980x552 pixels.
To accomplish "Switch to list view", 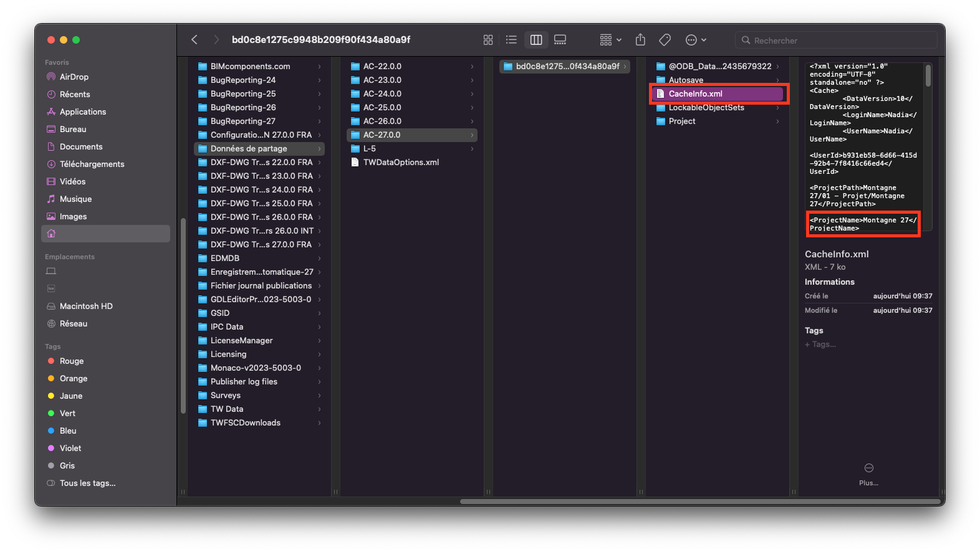I will tap(511, 40).
